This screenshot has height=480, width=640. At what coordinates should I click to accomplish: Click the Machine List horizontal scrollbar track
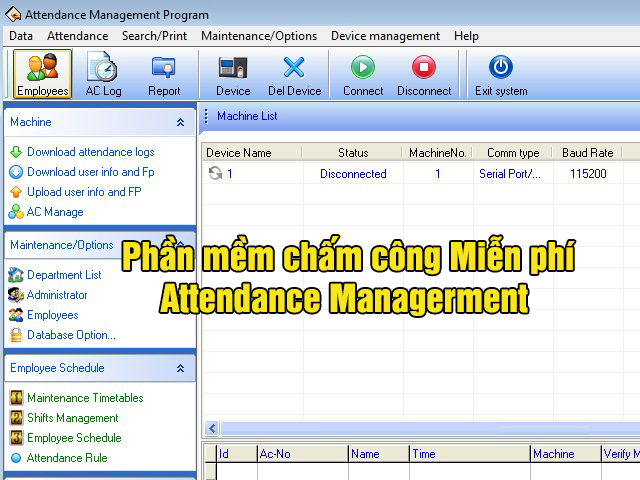[430, 428]
